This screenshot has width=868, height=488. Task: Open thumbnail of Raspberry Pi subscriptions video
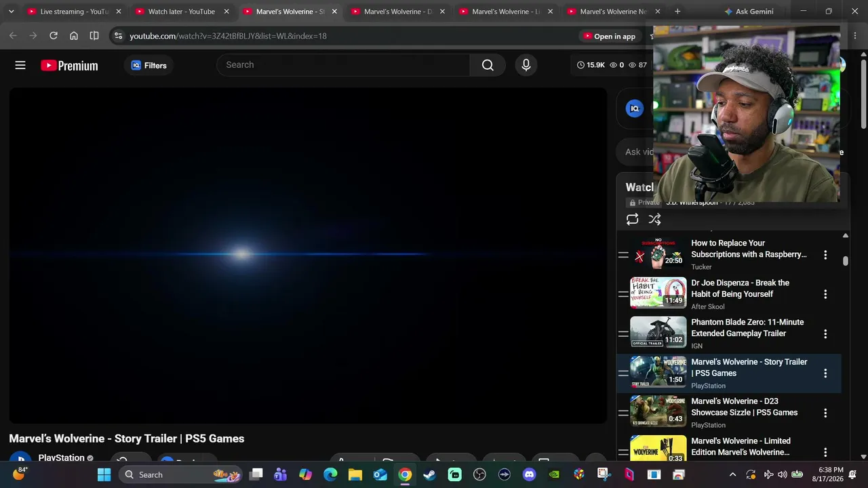(658, 255)
